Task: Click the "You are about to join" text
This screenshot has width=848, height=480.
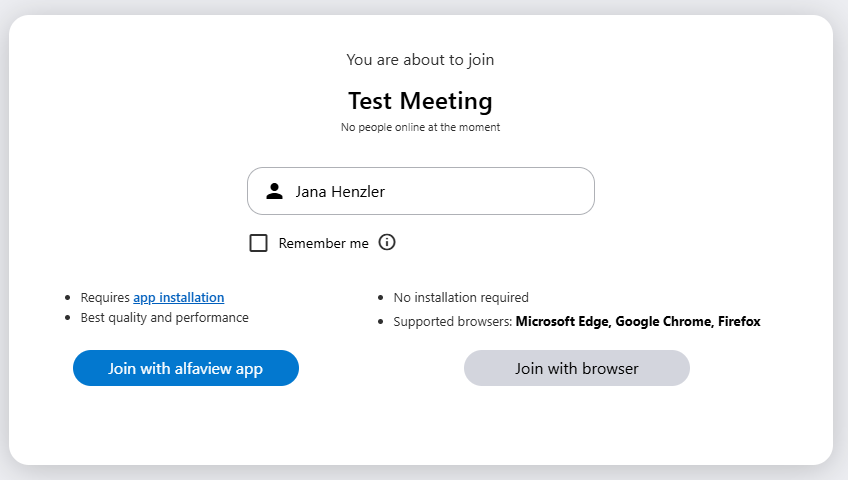Action: tap(420, 60)
